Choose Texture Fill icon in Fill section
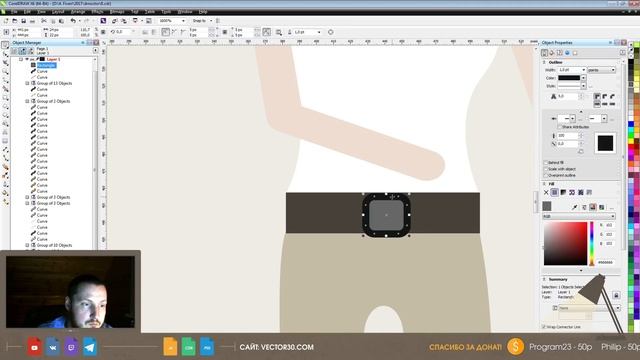Image resolution: width=640 pixels, height=360 pixels. click(580, 192)
